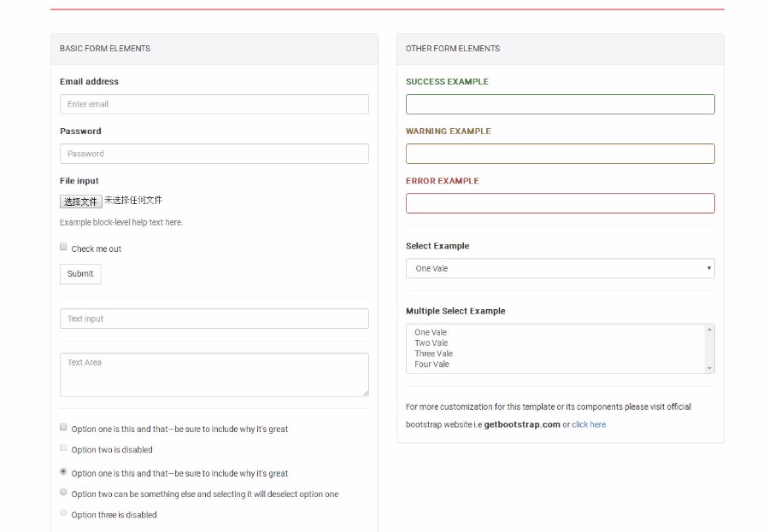Open the click here link
The height and width of the screenshot is (532, 769).
[x=589, y=424]
